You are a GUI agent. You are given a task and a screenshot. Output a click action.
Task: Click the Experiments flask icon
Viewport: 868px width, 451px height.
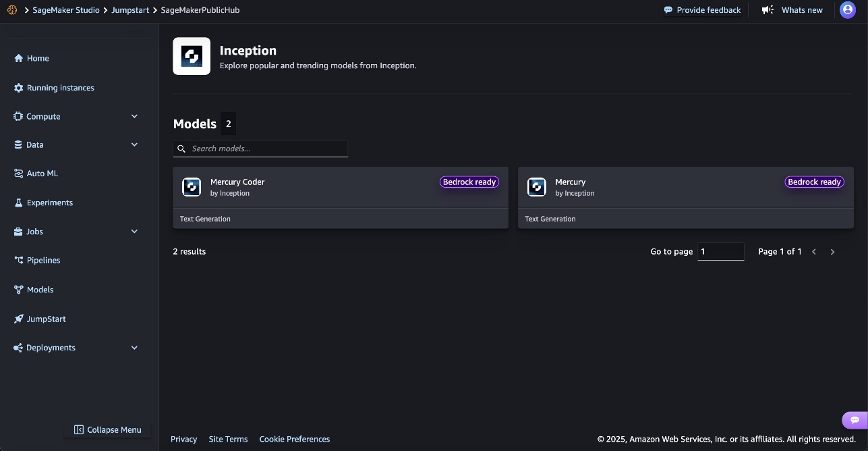[19, 203]
